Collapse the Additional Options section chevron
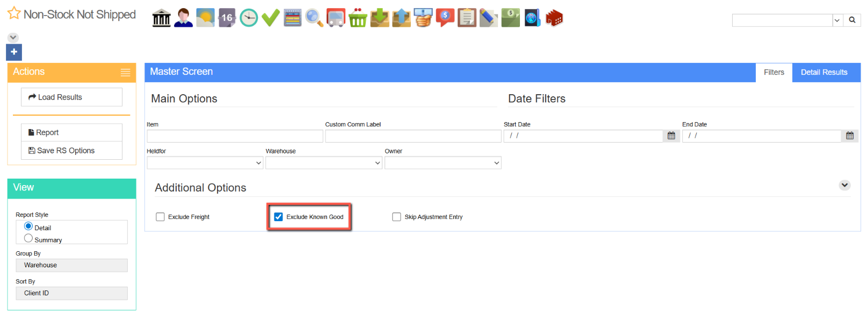Screen dimensions: 868x319 click(844, 185)
